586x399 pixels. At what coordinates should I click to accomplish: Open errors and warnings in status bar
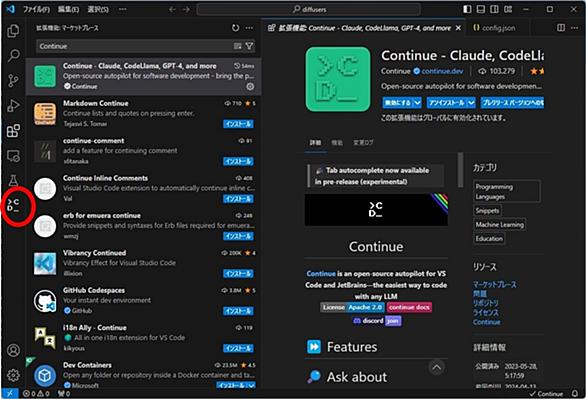36,393
